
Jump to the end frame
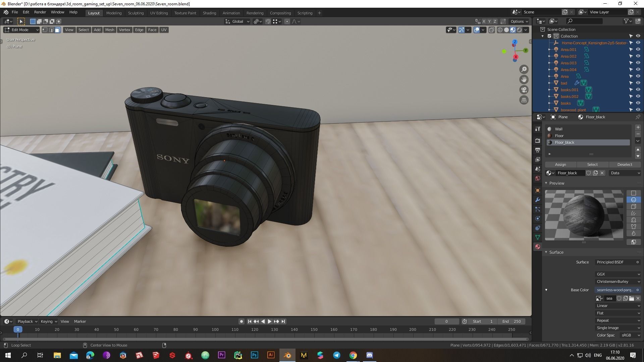(x=283, y=321)
